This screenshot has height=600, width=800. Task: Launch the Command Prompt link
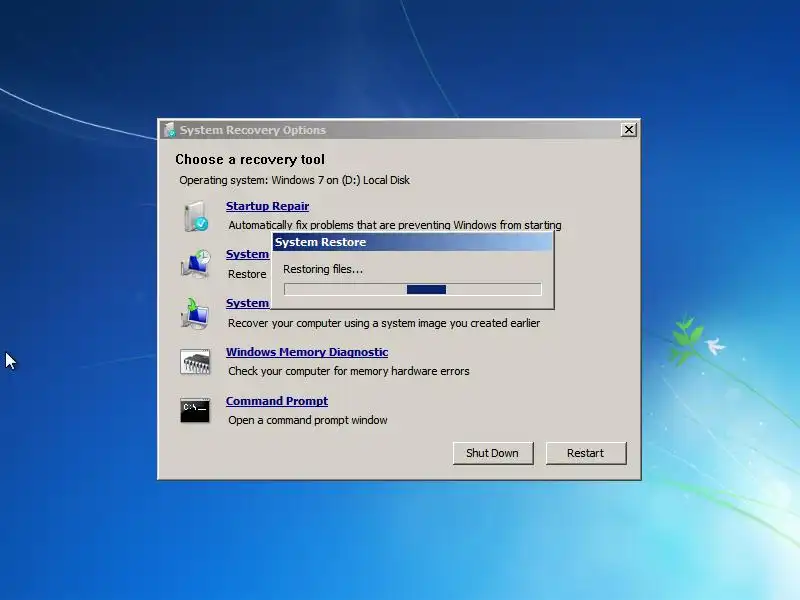277,401
